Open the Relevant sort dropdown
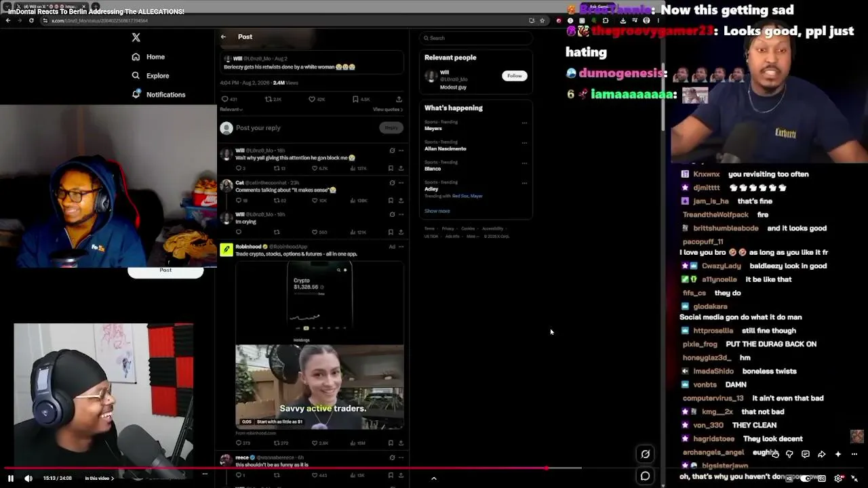 click(231, 109)
